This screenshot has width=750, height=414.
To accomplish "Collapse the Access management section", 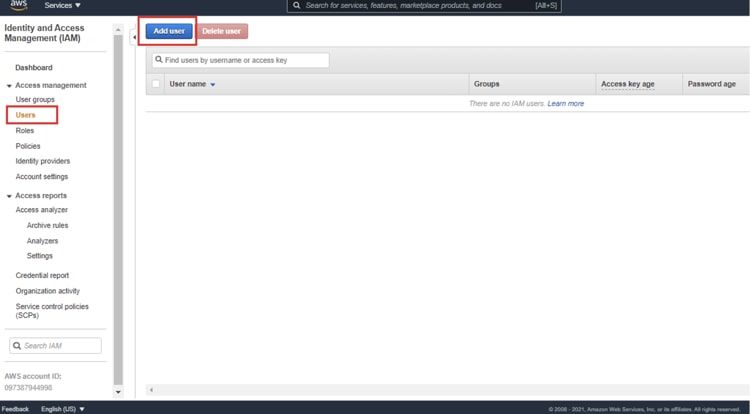I will tap(9, 86).
